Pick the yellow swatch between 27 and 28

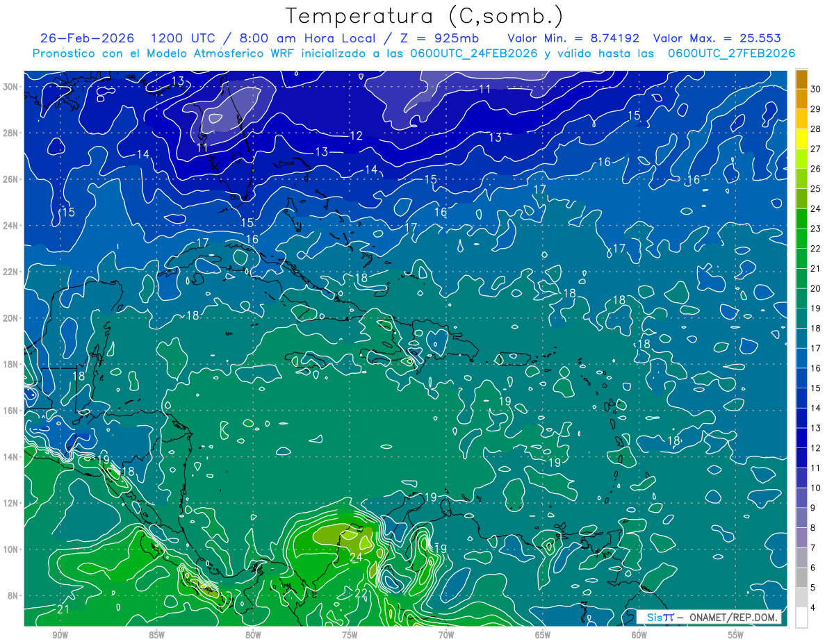tap(801, 139)
